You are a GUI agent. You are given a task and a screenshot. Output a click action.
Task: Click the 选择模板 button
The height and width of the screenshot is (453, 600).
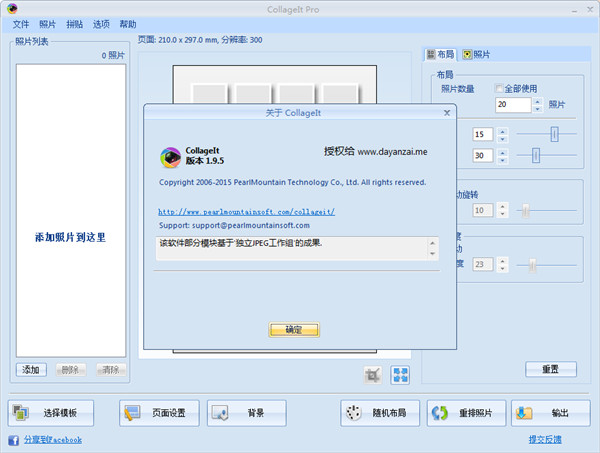coord(51,413)
